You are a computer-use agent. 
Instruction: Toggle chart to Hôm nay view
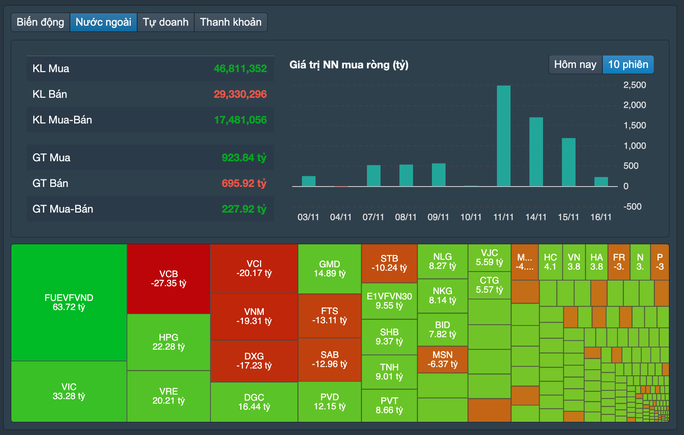(575, 64)
